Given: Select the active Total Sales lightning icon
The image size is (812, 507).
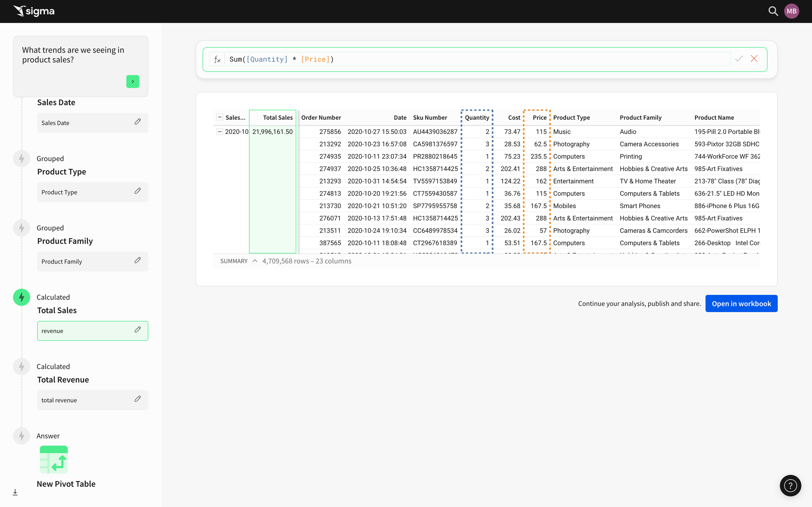Looking at the screenshot, I should [22, 297].
